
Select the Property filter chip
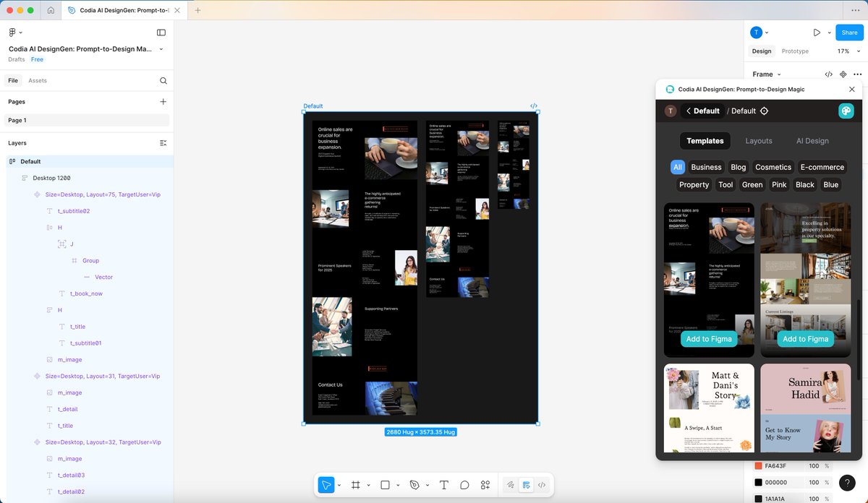click(694, 184)
